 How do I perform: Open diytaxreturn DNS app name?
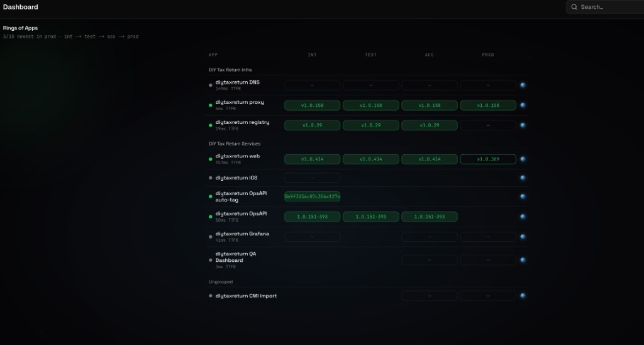point(237,82)
